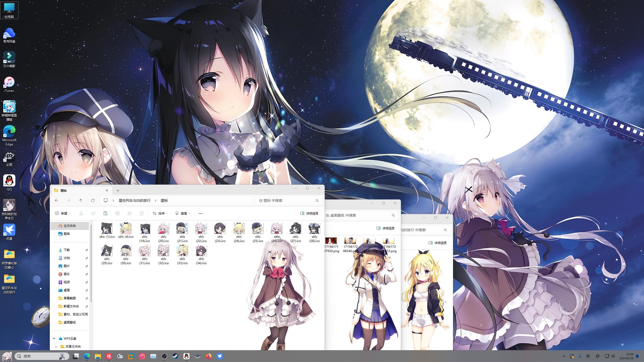Click the Cut scissors icon in toolbar

coord(81,213)
